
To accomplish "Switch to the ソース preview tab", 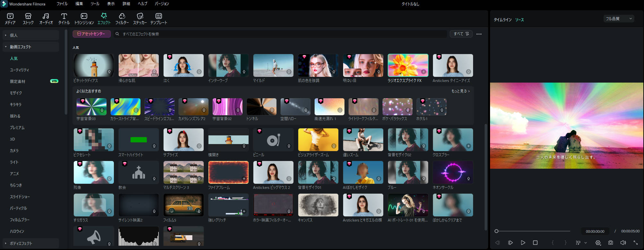I will [519, 20].
